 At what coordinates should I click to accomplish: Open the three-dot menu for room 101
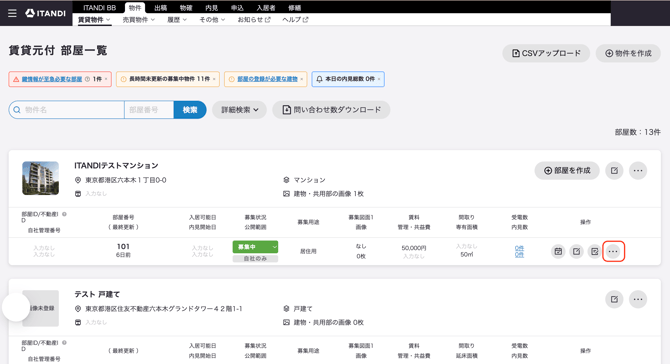tap(613, 251)
